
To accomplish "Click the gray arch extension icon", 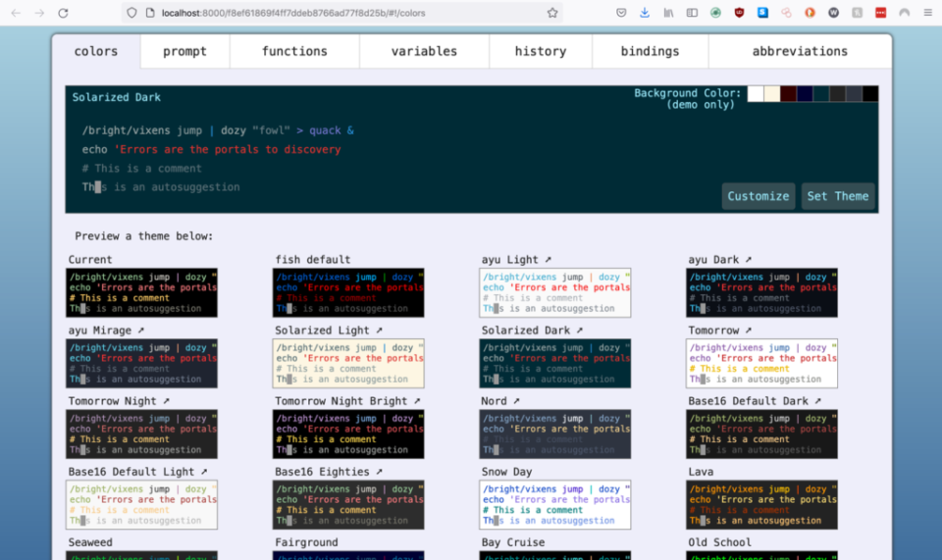I will coord(904,13).
